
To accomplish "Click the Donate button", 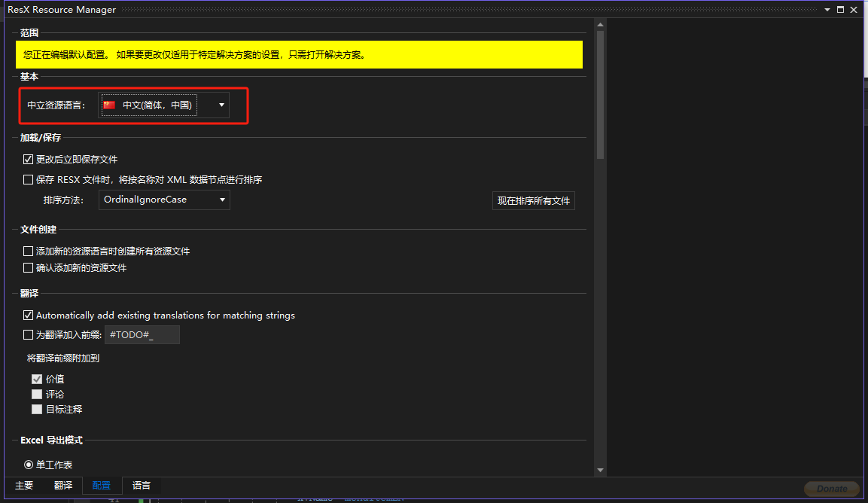I will [x=832, y=489].
